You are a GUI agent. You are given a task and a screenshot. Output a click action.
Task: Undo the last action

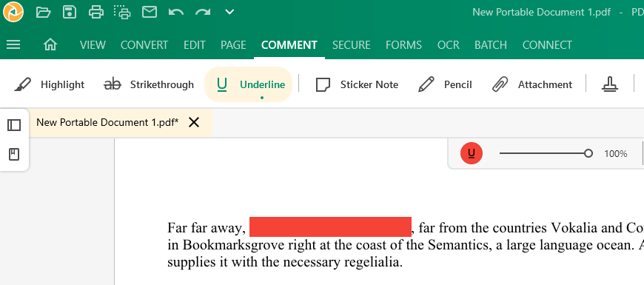[x=176, y=12]
